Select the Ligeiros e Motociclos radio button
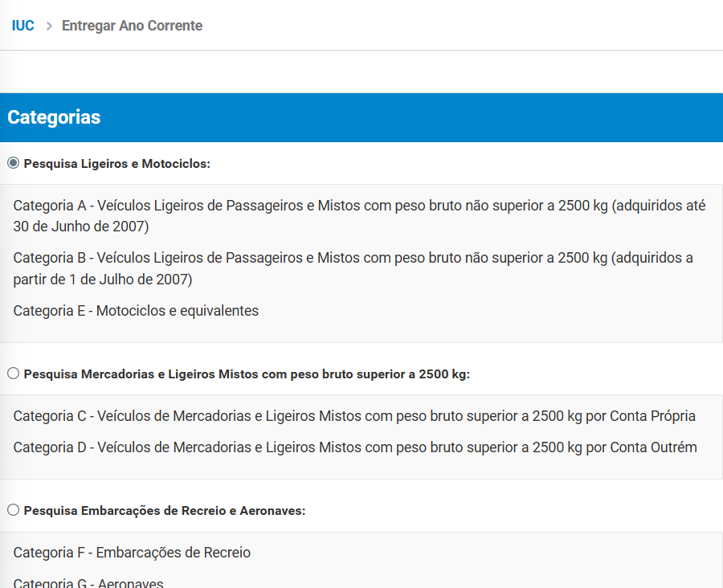This screenshot has height=588, width=723. click(13, 163)
